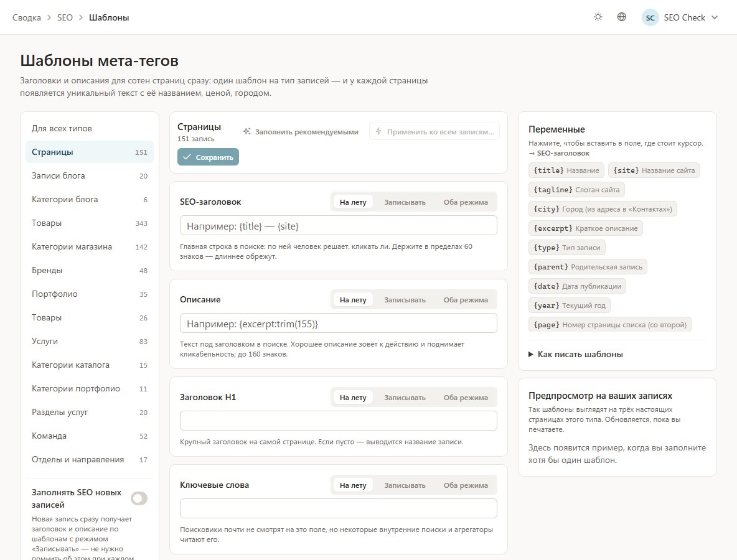Open «Категории магазина» templates
This screenshot has height=560, width=737.
tap(89, 246)
